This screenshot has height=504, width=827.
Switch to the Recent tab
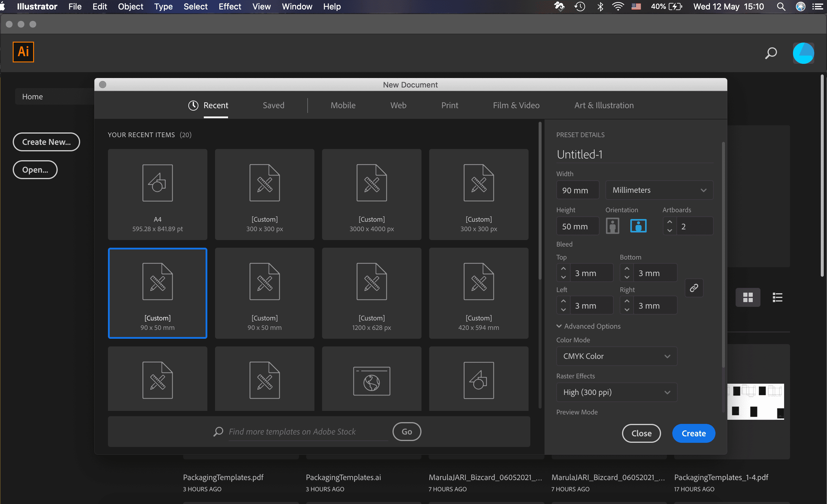tap(216, 105)
